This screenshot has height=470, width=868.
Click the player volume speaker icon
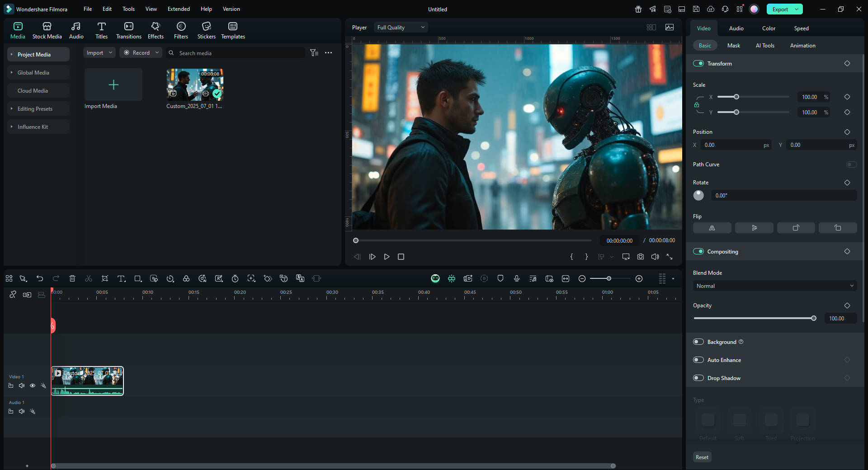655,257
